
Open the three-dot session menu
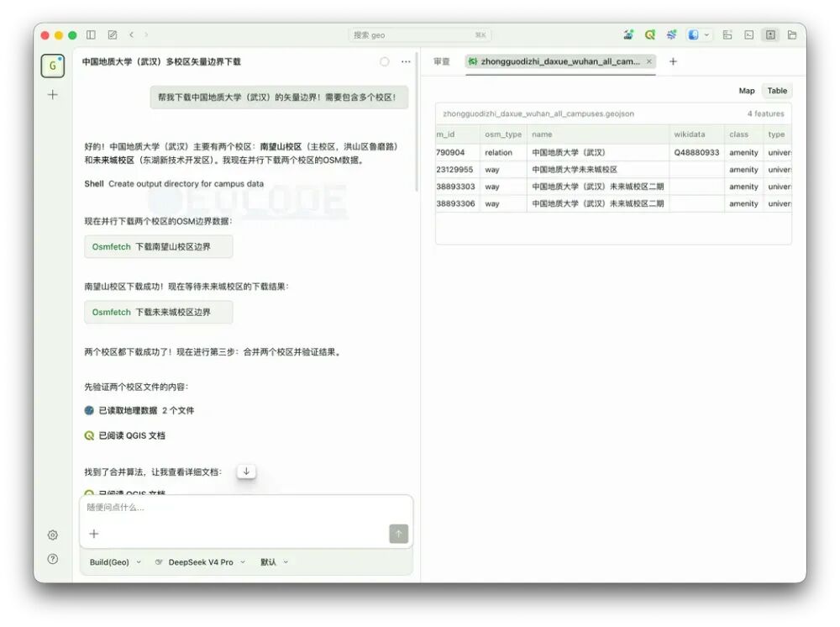coord(406,61)
